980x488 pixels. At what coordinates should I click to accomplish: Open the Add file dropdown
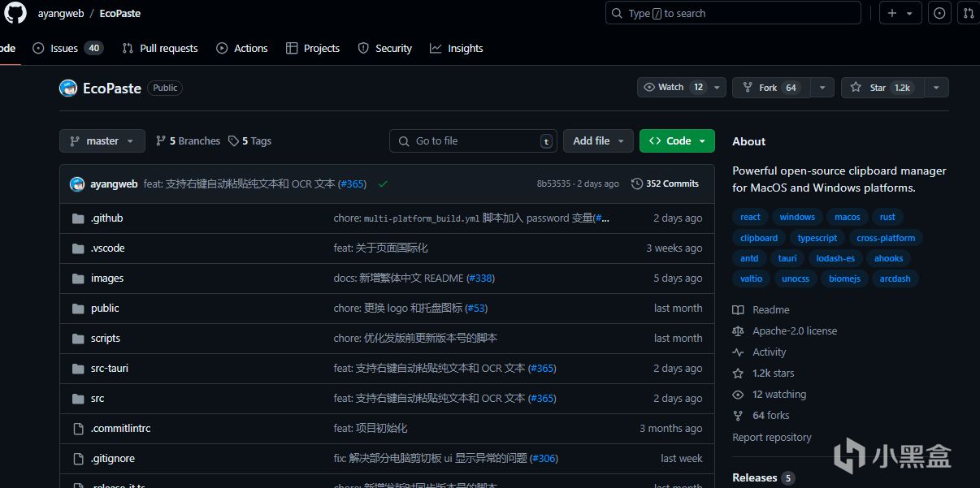tap(598, 140)
